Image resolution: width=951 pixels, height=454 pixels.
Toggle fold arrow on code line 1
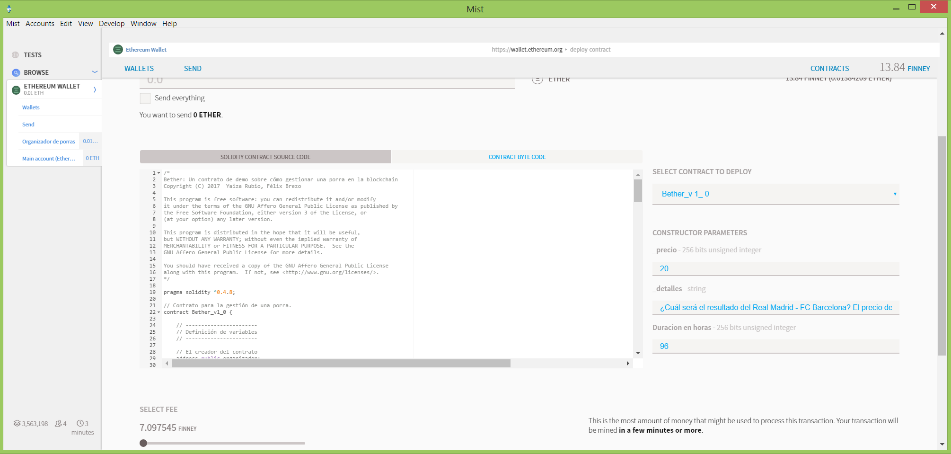(x=159, y=173)
